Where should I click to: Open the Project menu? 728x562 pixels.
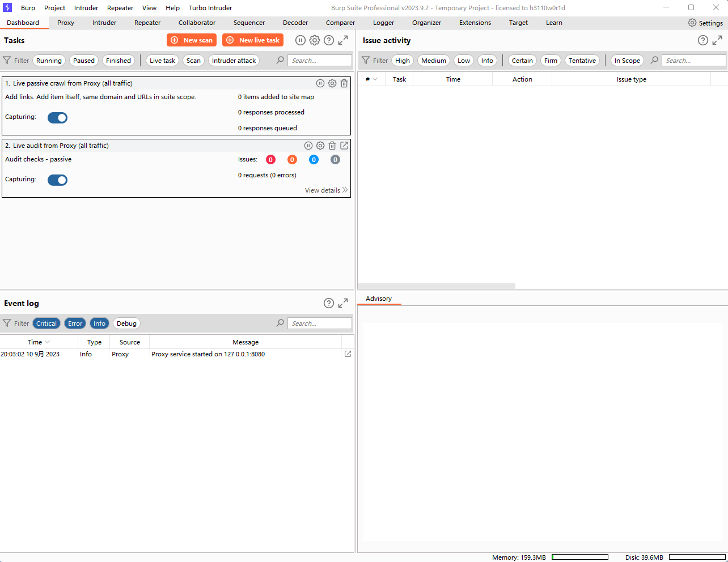[x=54, y=8]
